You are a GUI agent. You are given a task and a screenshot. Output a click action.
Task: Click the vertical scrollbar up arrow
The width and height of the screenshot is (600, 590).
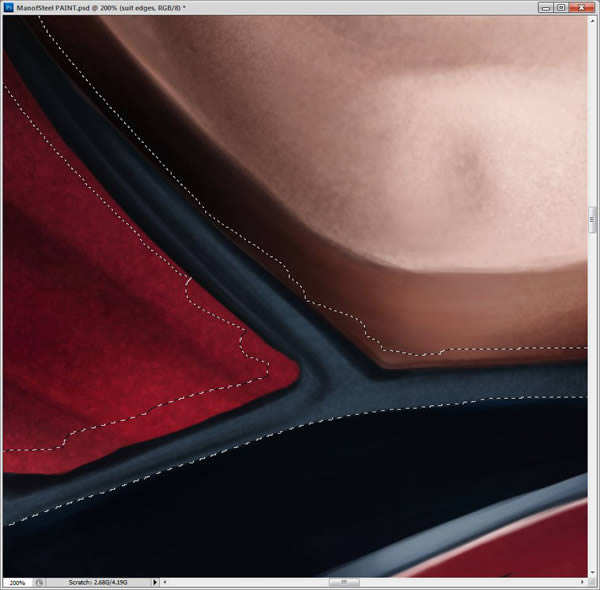point(592,21)
